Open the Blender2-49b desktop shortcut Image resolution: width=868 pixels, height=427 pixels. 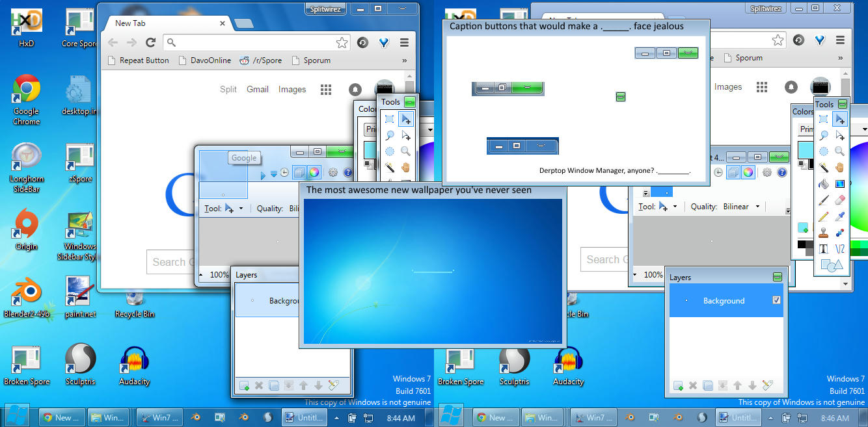click(x=26, y=298)
